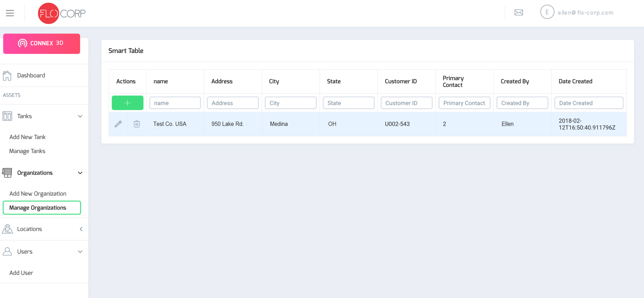
Task: Open the hamburger menu icon
Action: pos(10,13)
